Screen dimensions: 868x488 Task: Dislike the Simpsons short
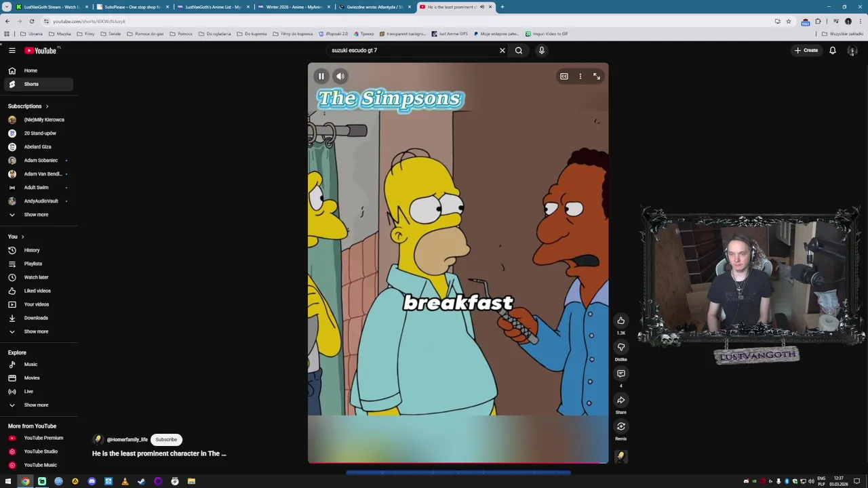(x=620, y=347)
